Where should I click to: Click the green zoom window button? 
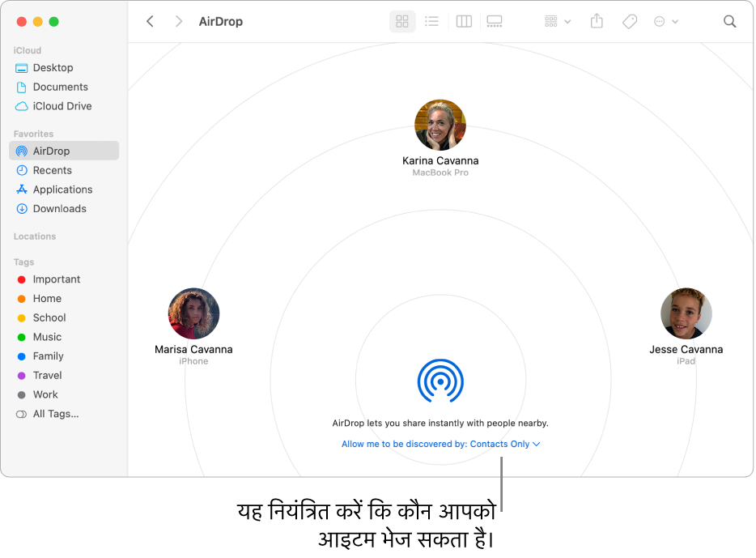click(54, 22)
